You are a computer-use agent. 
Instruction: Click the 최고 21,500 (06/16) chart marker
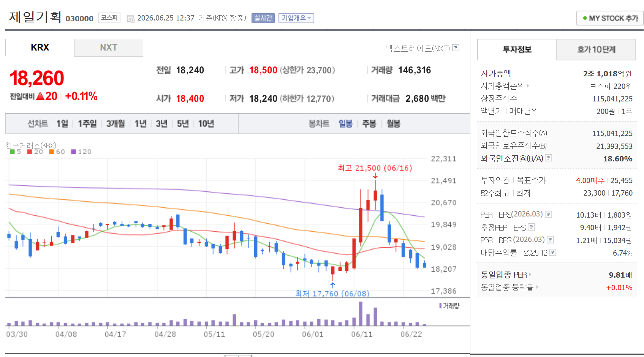point(375,168)
